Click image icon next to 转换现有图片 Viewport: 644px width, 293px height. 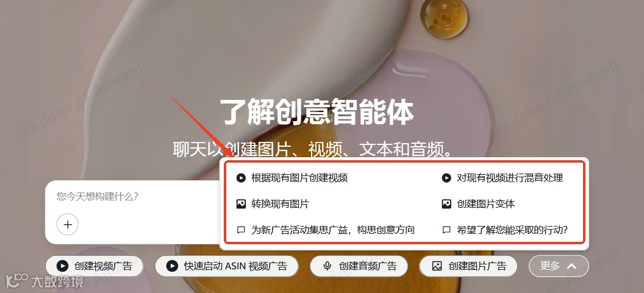[x=241, y=204]
